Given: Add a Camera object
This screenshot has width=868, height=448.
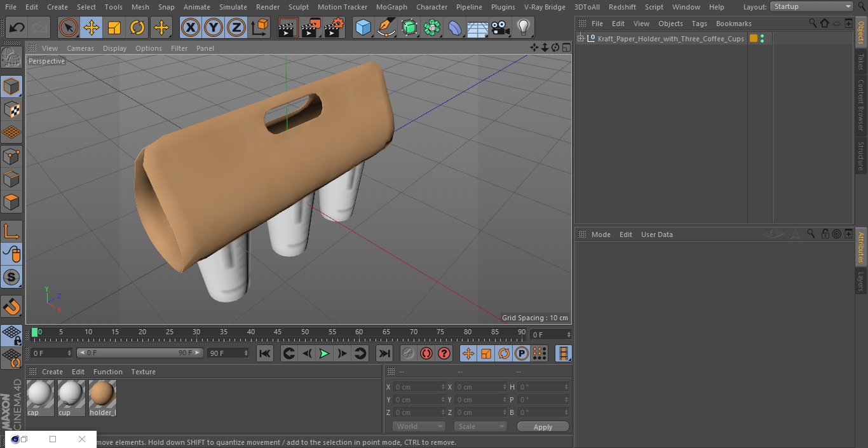Looking at the screenshot, I should pos(501,27).
